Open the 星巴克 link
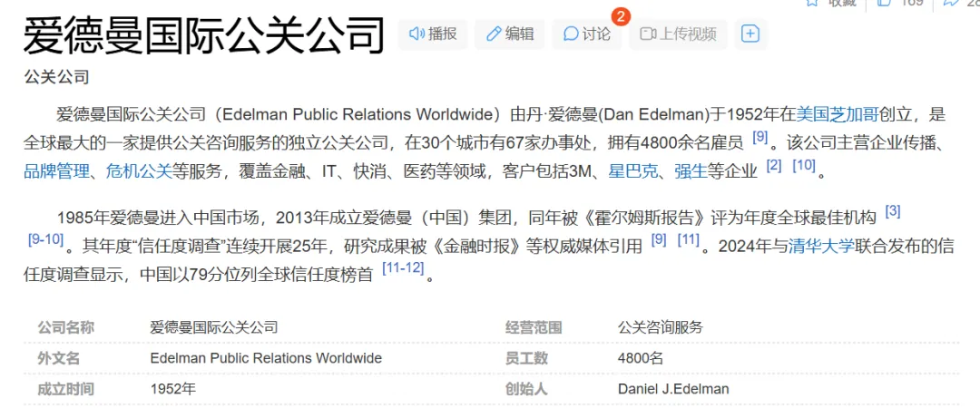Image resolution: width=980 pixels, height=408 pixels. tap(633, 171)
